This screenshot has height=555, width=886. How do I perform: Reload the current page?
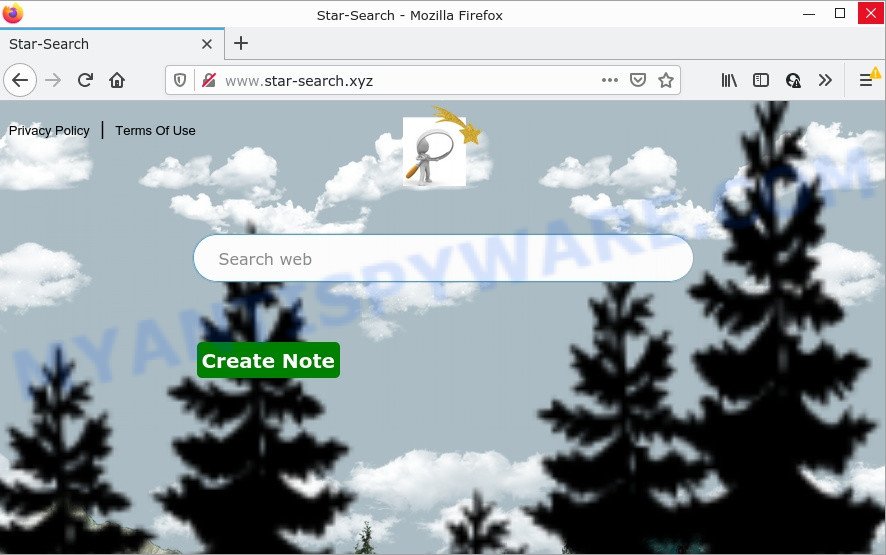[85, 80]
